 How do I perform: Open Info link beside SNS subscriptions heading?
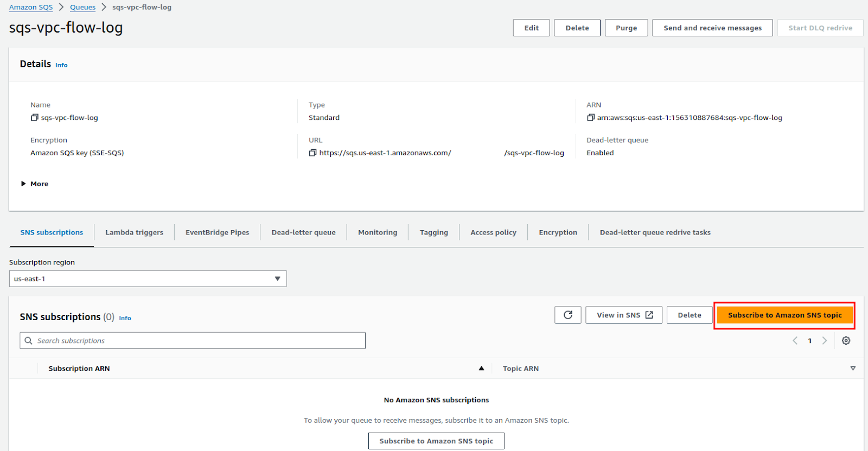tap(125, 318)
